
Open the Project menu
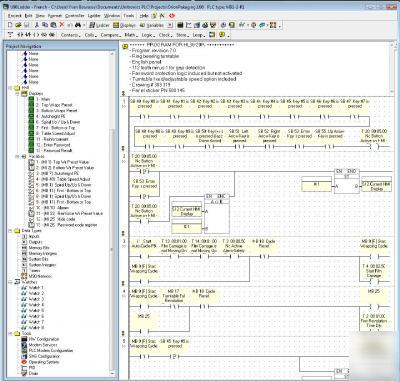[x=14, y=16]
